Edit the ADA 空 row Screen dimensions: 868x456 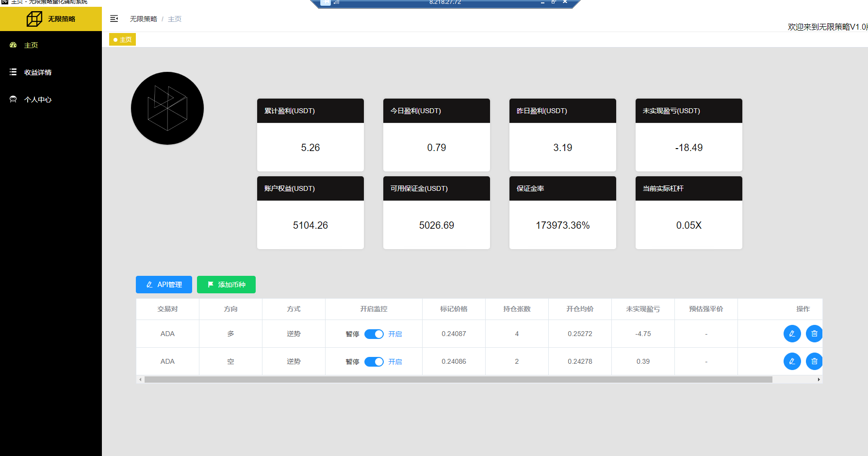tap(792, 361)
